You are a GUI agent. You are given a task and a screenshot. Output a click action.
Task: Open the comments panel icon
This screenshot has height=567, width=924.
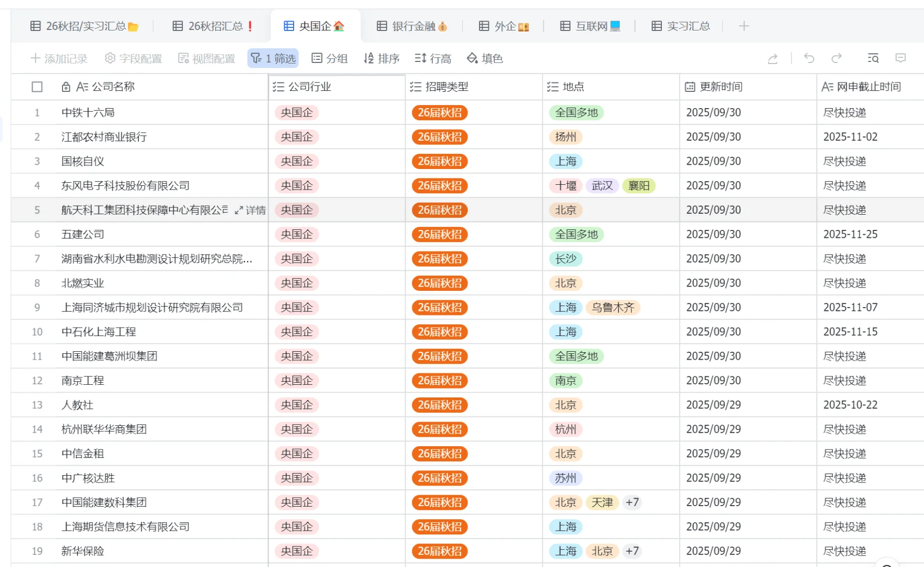(900, 58)
